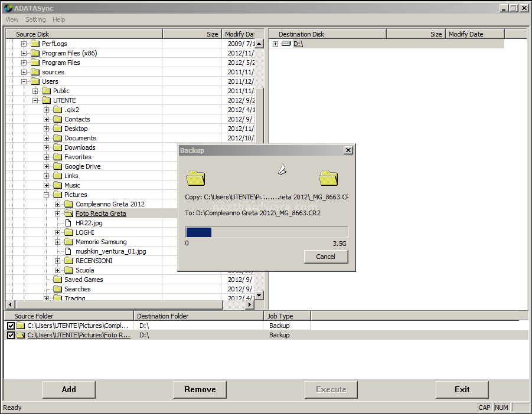The width and height of the screenshot is (532, 414).
Task: Click the Users folder icon
Action: click(35, 81)
